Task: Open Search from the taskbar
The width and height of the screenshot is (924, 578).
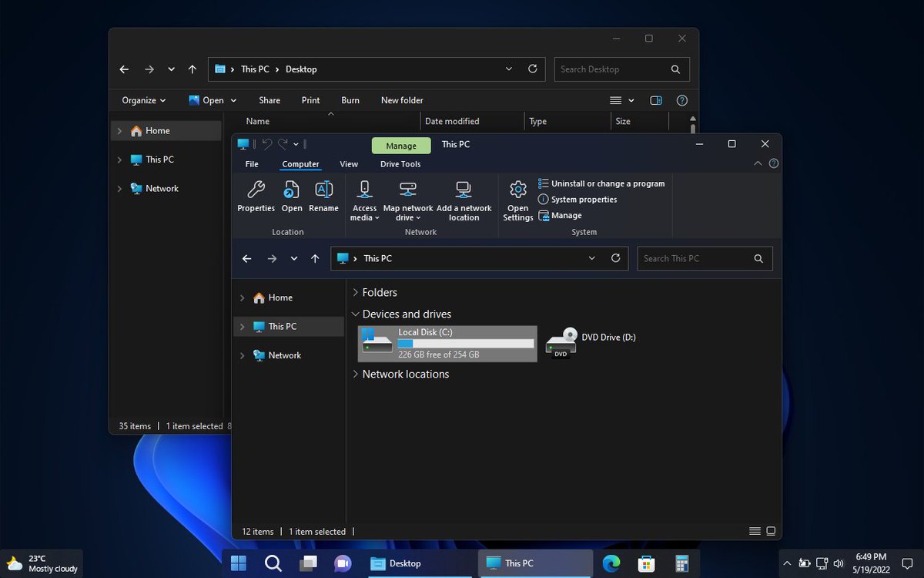Action: 273,563
